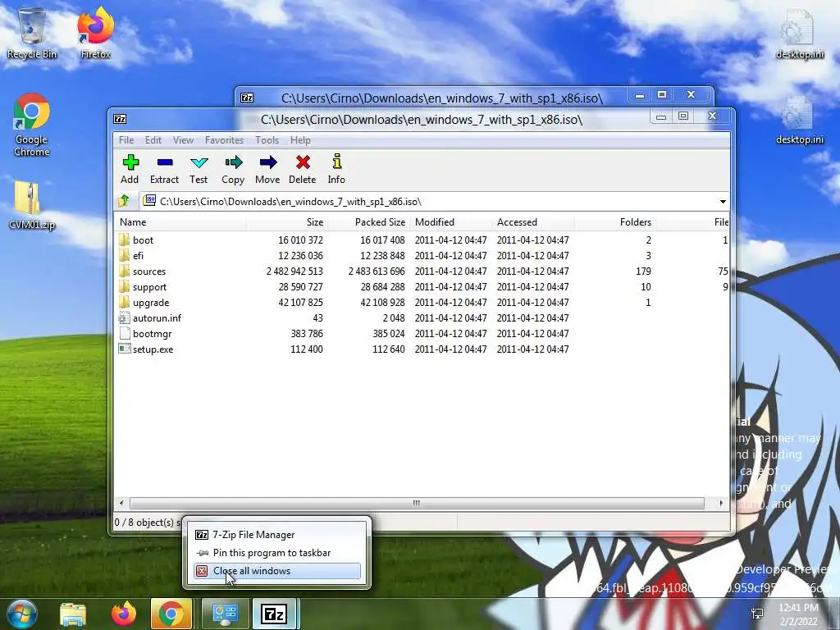Sort by Name column header
Viewport: 840px width, 630px height.
(x=180, y=221)
